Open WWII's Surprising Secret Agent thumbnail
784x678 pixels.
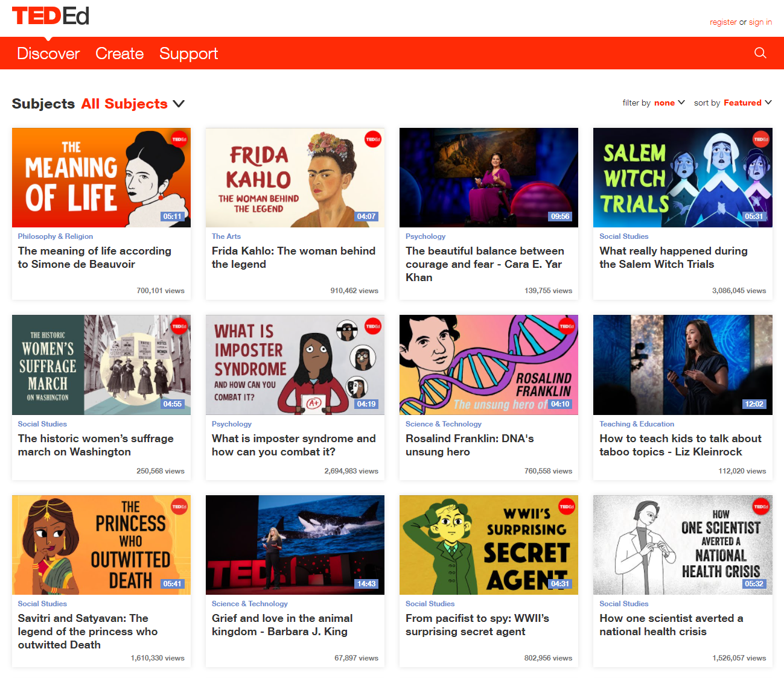pos(489,545)
